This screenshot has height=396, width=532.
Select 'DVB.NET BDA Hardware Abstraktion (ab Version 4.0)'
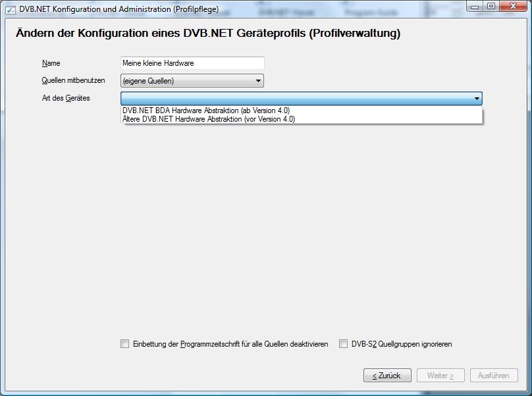coord(206,111)
